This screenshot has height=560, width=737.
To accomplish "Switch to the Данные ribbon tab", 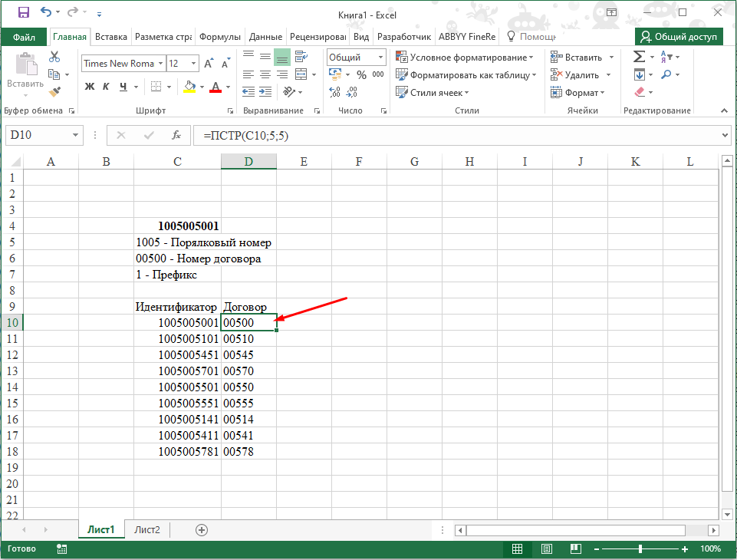I will coord(265,37).
